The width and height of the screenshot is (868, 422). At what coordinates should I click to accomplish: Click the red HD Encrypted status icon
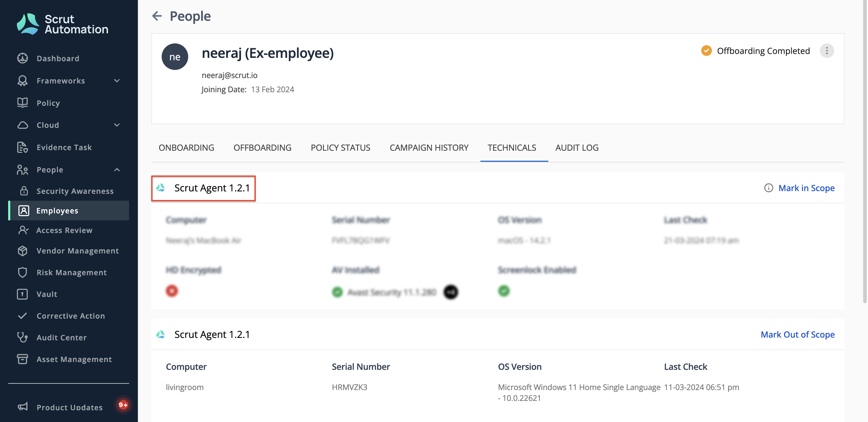pyautogui.click(x=172, y=291)
